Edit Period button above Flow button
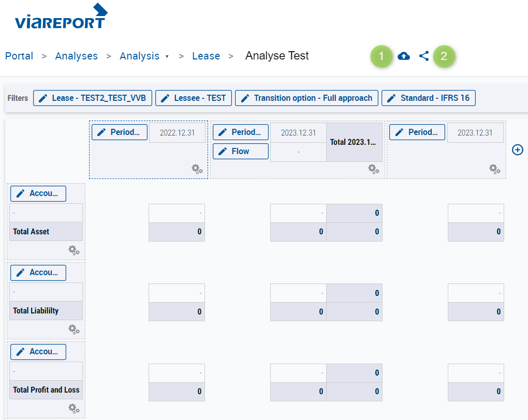 (241, 132)
